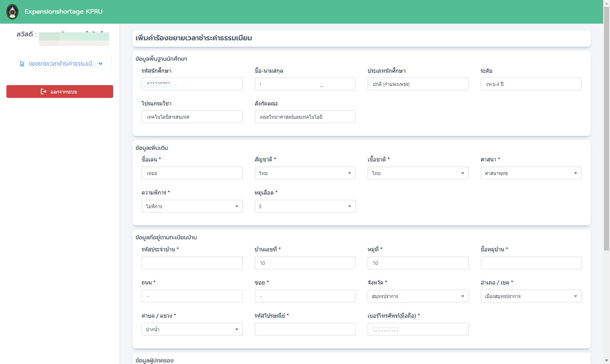Open the เชื้อชาติ ethnicity dropdown
The width and height of the screenshot is (610, 364).
418,173
